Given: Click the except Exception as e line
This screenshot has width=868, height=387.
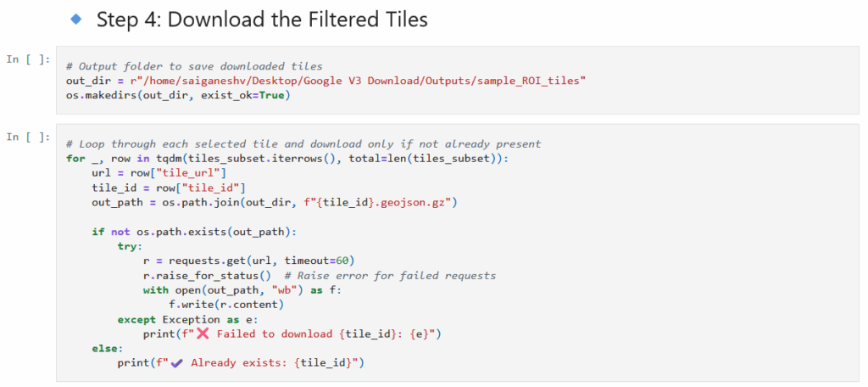Looking at the screenshot, I should [x=187, y=319].
